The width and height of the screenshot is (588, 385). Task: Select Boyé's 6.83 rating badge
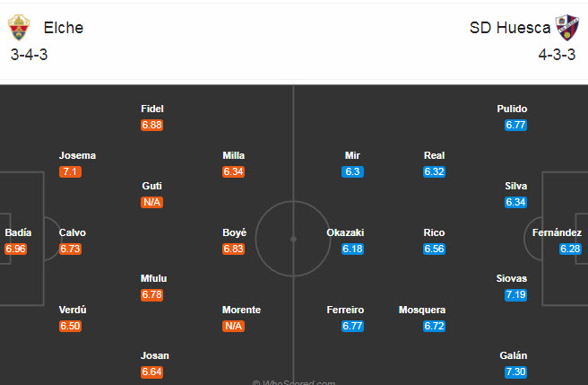234,249
